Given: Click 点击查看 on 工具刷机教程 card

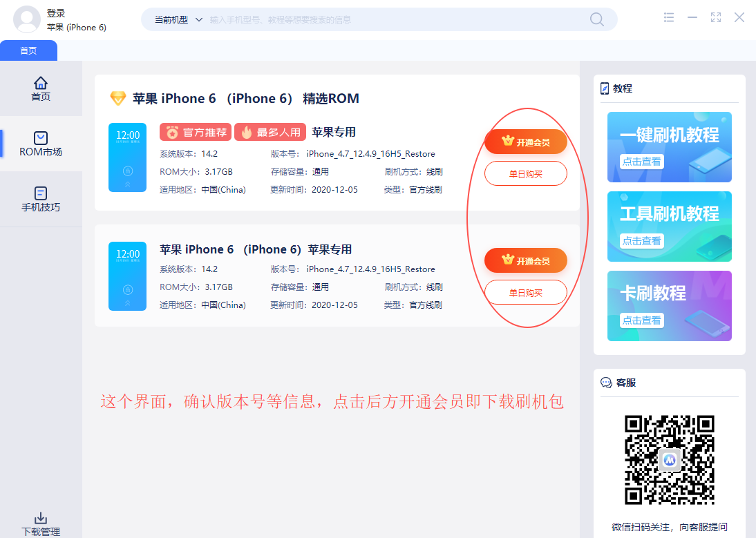Looking at the screenshot, I should pyautogui.click(x=642, y=241).
